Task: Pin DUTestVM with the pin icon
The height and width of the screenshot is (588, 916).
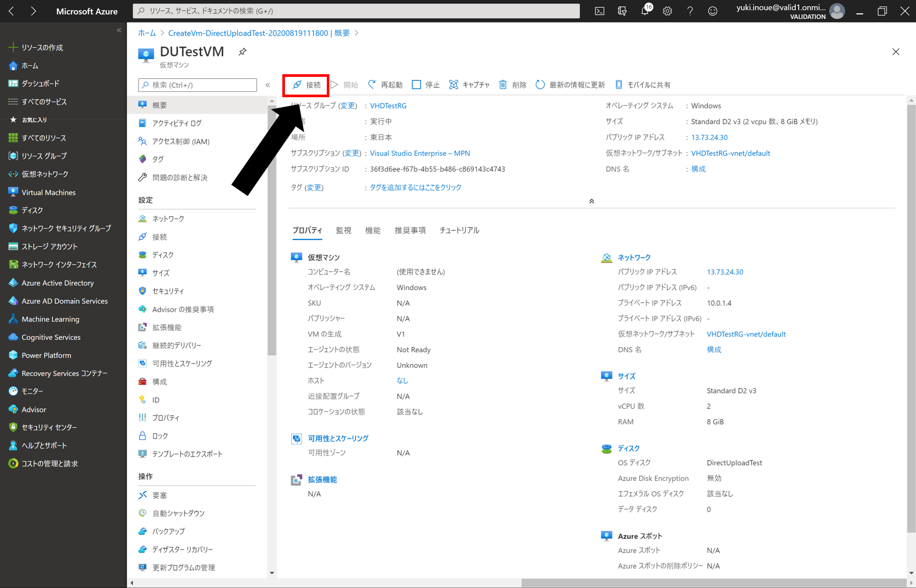Action: click(243, 52)
